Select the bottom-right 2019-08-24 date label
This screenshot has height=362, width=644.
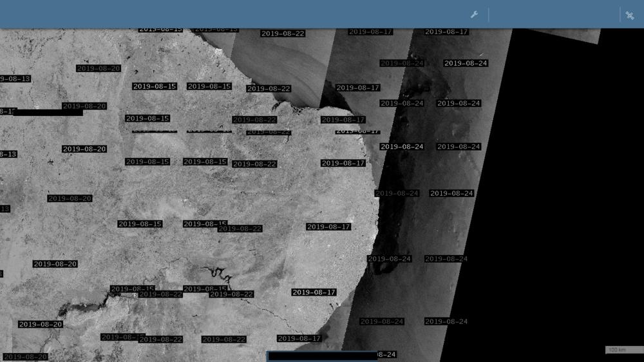coord(446,321)
